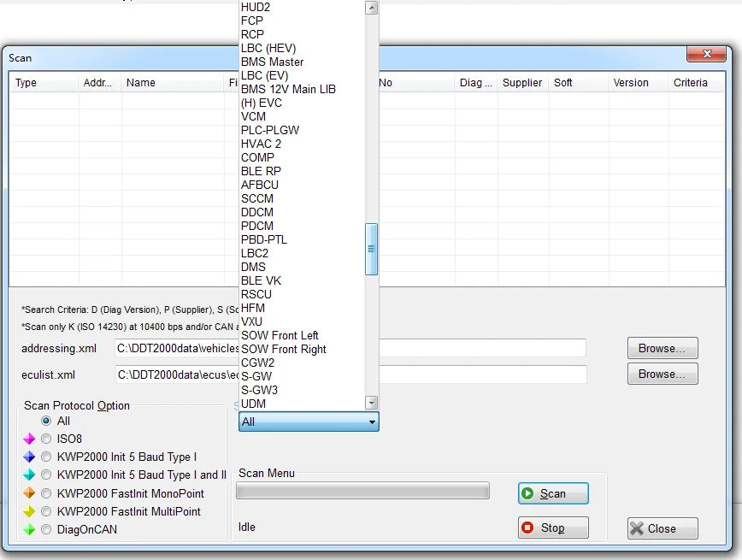
Task: Sort results by Supplier column header
Action: tap(522, 82)
